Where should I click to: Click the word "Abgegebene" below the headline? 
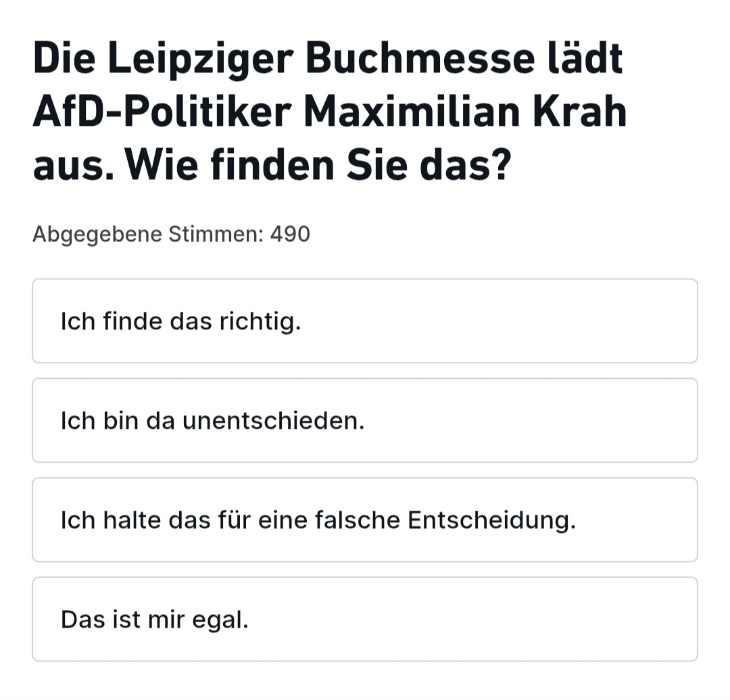97,235
